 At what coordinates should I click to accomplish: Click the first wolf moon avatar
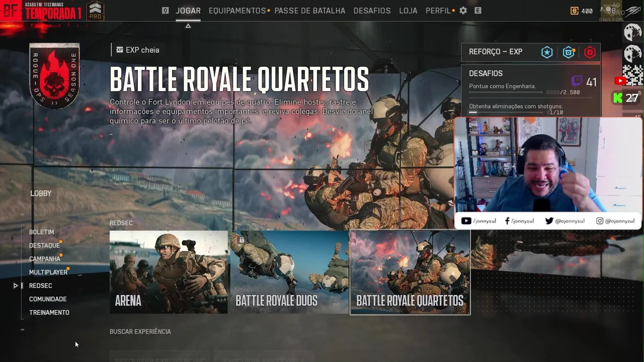(x=632, y=32)
